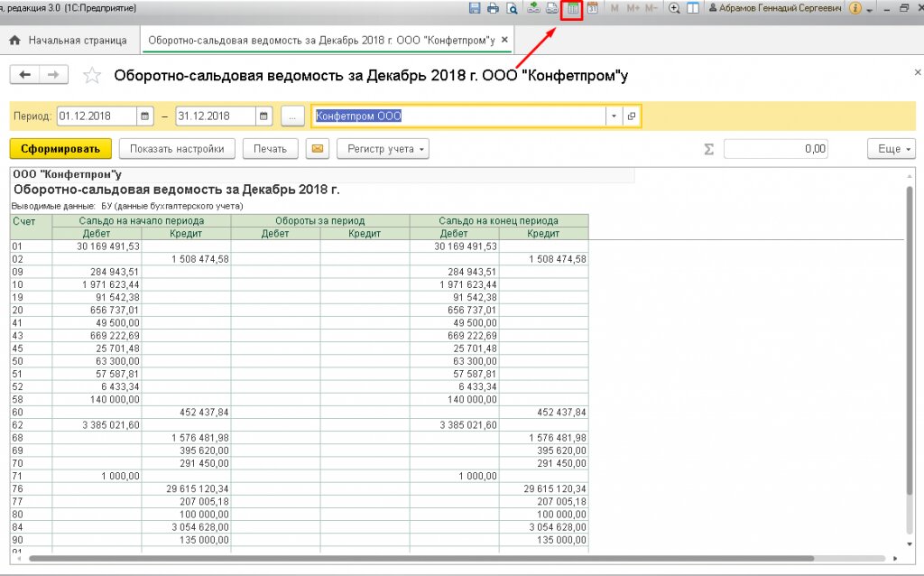The height and width of the screenshot is (576, 924).
Task: Expand the organization dropdown arrow
Action: [614, 116]
